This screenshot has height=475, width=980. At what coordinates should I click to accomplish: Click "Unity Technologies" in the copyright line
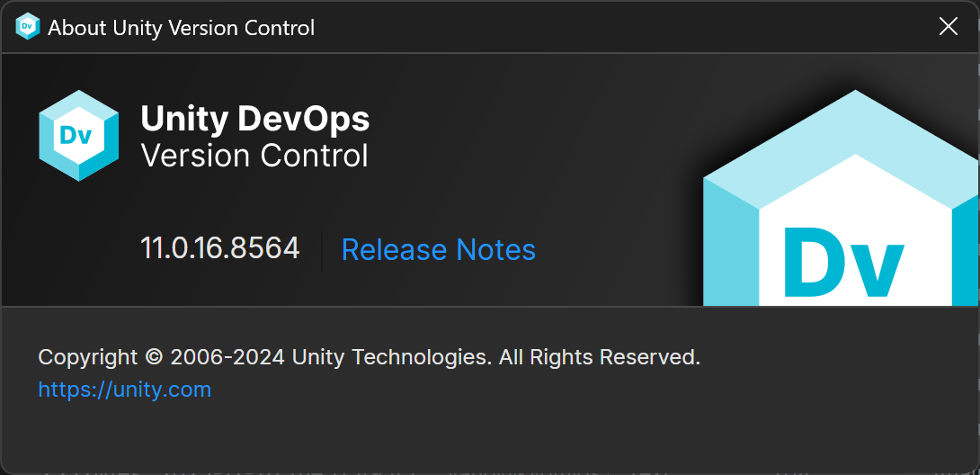392,357
